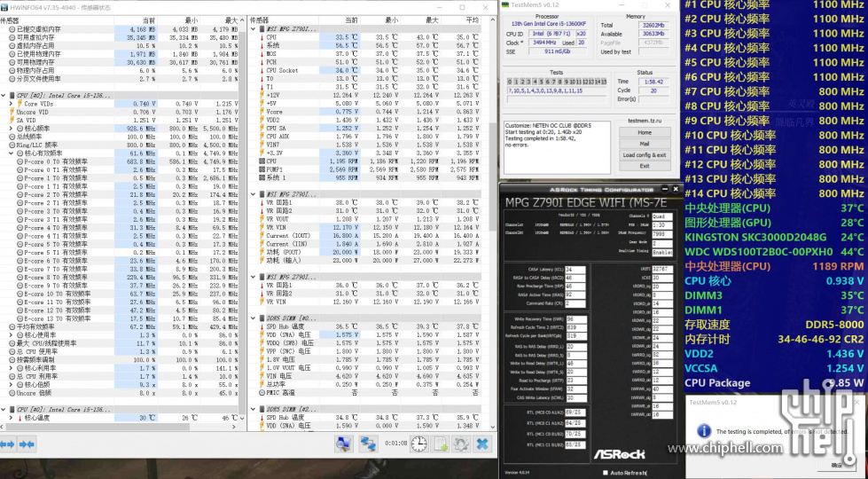Image resolution: width=868 pixels, height=479 pixels.
Task: Select 已提交虚拟内存 row
Action: (120, 28)
